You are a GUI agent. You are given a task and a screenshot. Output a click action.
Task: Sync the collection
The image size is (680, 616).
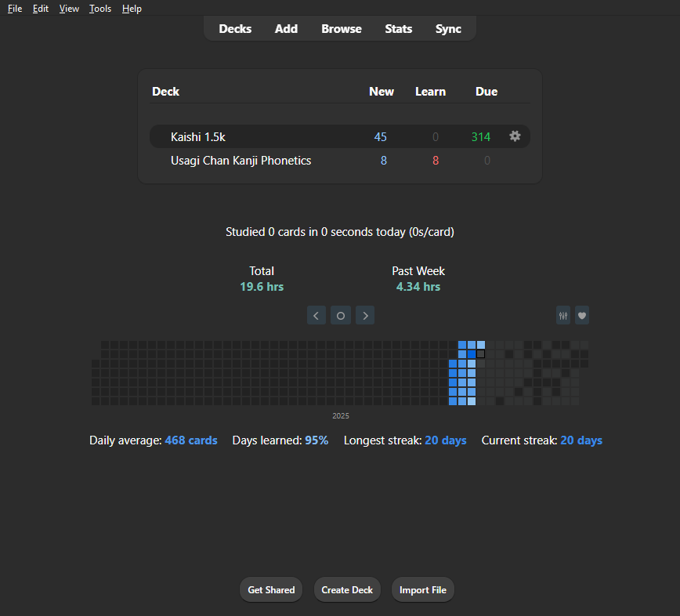[448, 29]
